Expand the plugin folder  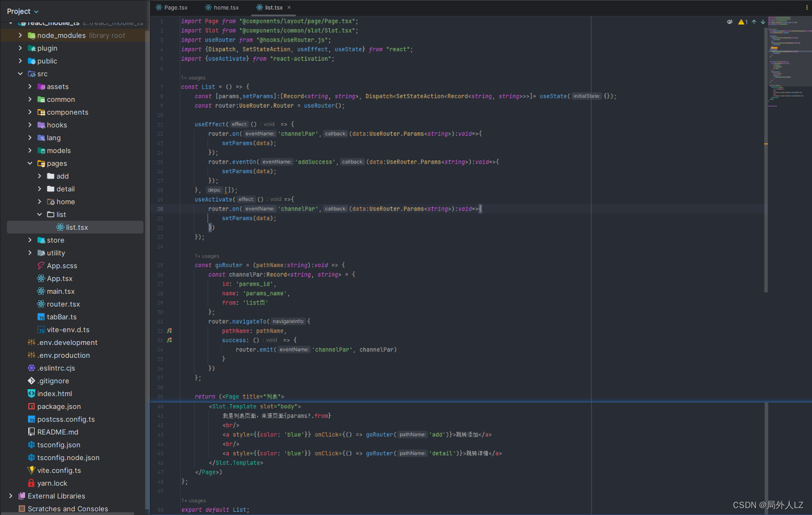pyautogui.click(x=20, y=48)
